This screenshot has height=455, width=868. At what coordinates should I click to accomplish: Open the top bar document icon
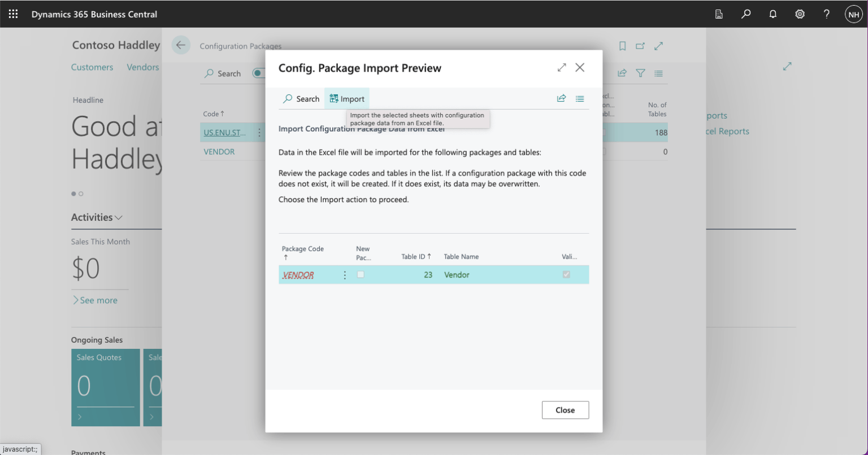719,14
